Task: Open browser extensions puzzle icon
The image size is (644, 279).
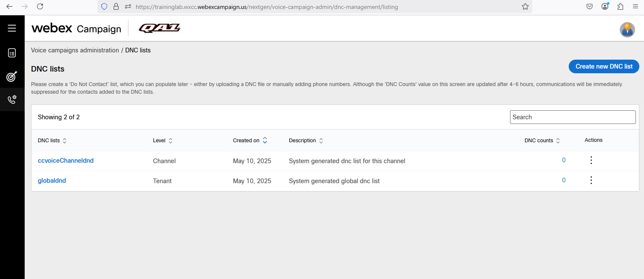Action: pos(620,6)
